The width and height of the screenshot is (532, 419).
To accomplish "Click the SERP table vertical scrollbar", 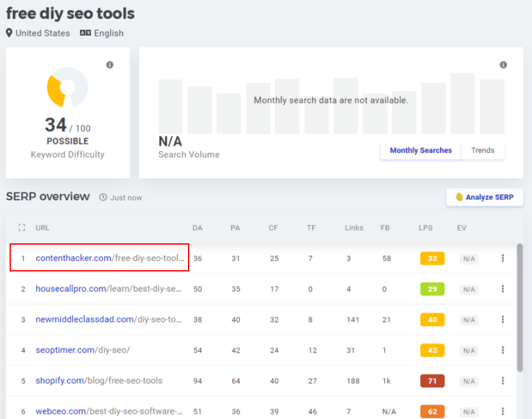I will [520, 307].
